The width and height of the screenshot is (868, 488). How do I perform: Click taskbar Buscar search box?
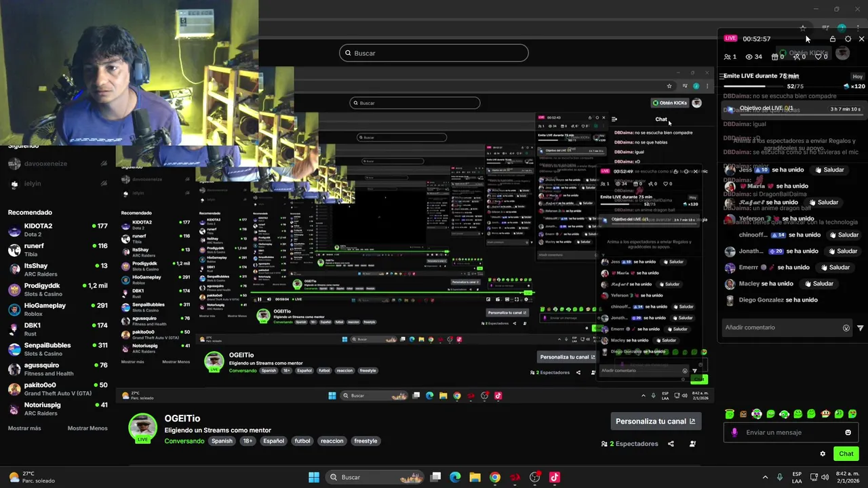[375, 477]
